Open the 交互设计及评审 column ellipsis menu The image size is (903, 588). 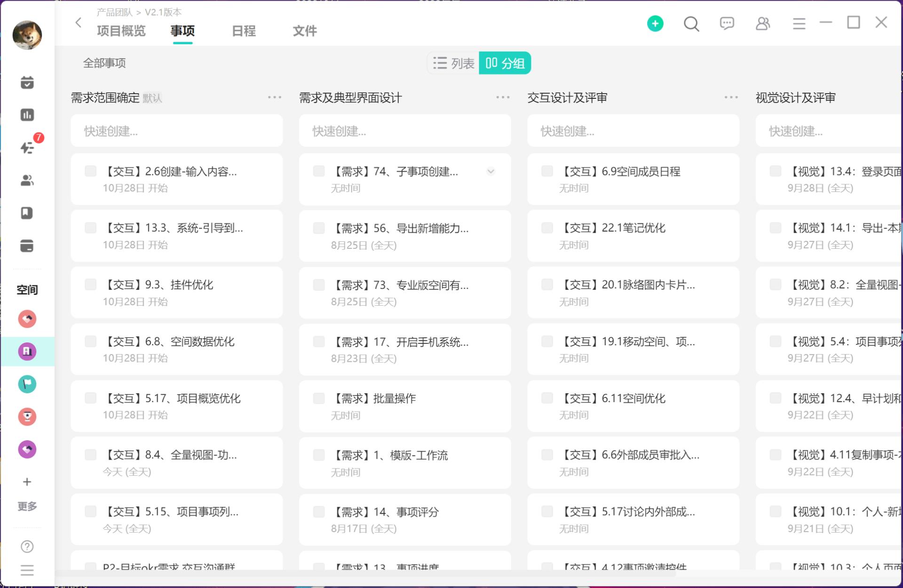[731, 97]
